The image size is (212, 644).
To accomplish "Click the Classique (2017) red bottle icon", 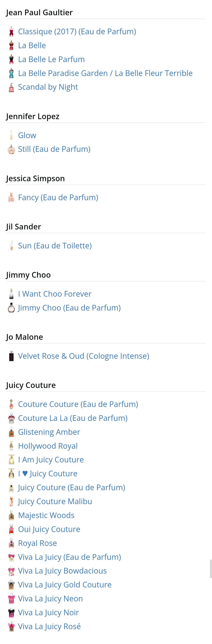I will point(11,32).
